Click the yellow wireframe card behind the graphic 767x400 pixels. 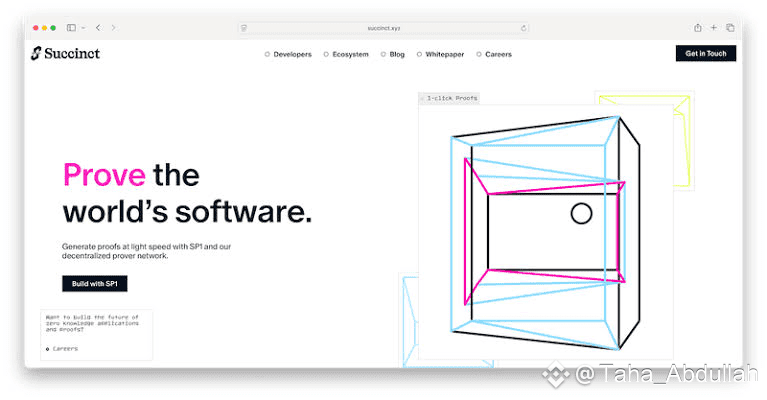pyautogui.click(x=682, y=139)
